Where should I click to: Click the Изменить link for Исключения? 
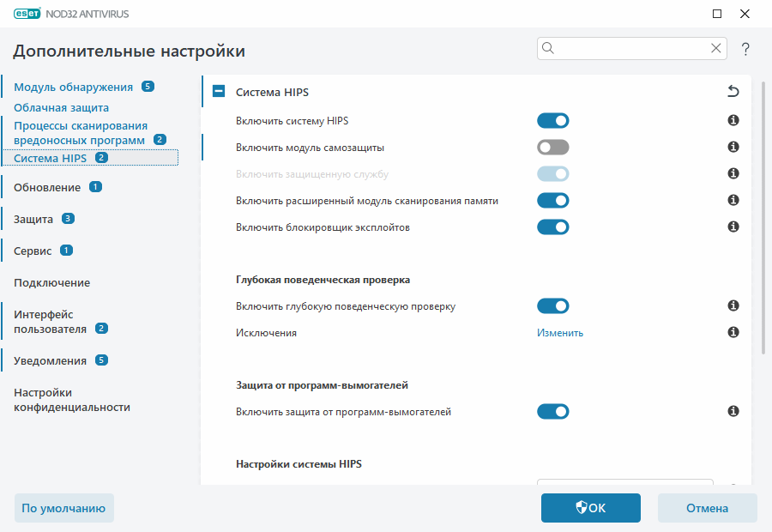click(x=560, y=333)
